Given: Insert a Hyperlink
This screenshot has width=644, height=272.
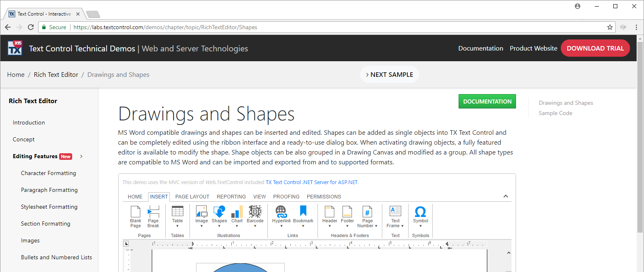Looking at the screenshot, I should tap(281, 217).
